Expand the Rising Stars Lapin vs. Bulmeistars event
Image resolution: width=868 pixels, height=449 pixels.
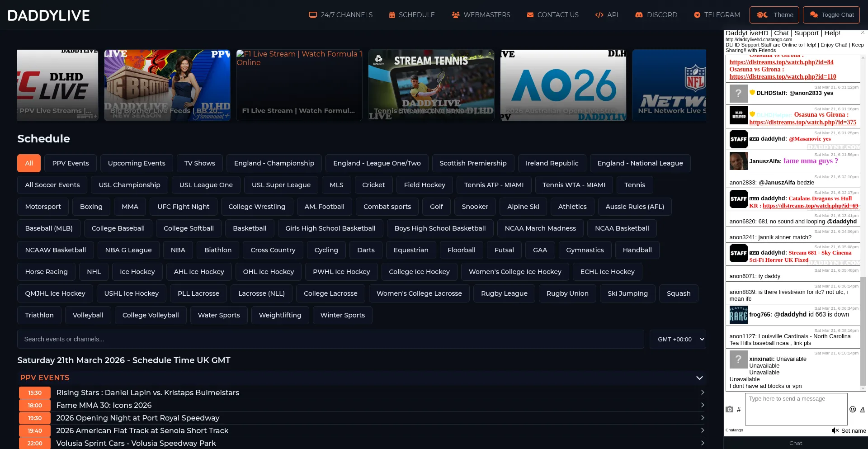pyautogui.click(x=362, y=392)
